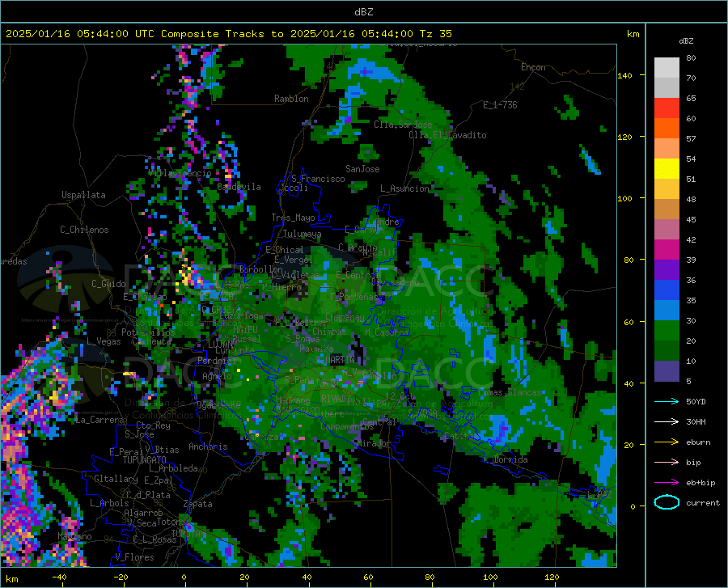The image size is (728, 588).
Task: Click the Clla.El_Cavadito place label
Action: [447, 135]
